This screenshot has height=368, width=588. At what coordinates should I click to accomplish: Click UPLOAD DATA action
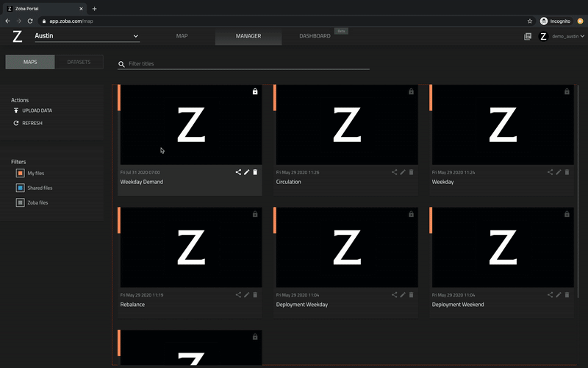[x=32, y=110]
